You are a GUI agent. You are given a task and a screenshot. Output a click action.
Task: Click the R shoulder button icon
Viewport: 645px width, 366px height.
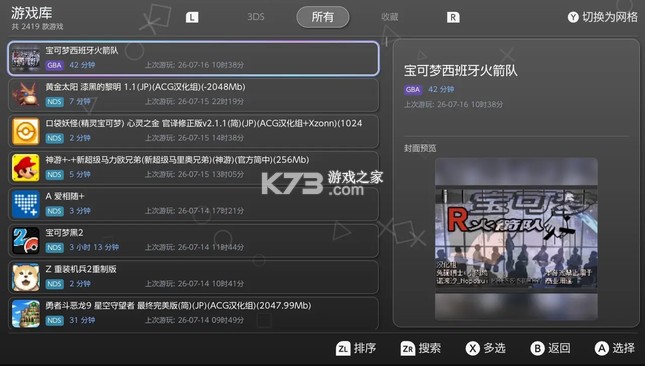coord(453,17)
